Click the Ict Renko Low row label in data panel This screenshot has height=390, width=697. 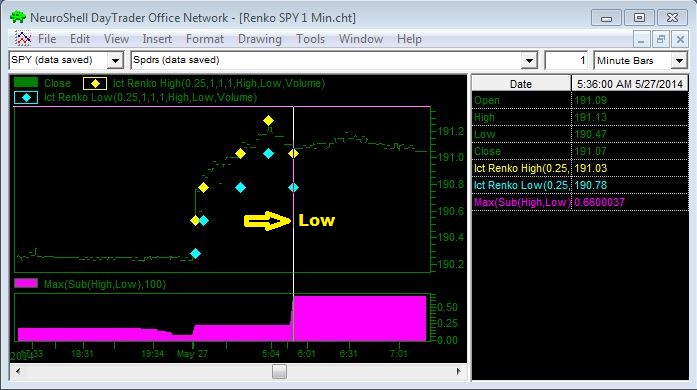coord(521,185)
